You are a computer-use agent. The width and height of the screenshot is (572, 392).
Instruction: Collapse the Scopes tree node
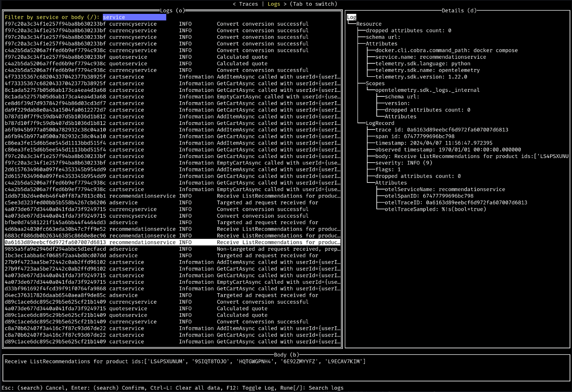(x=375, y=83)
